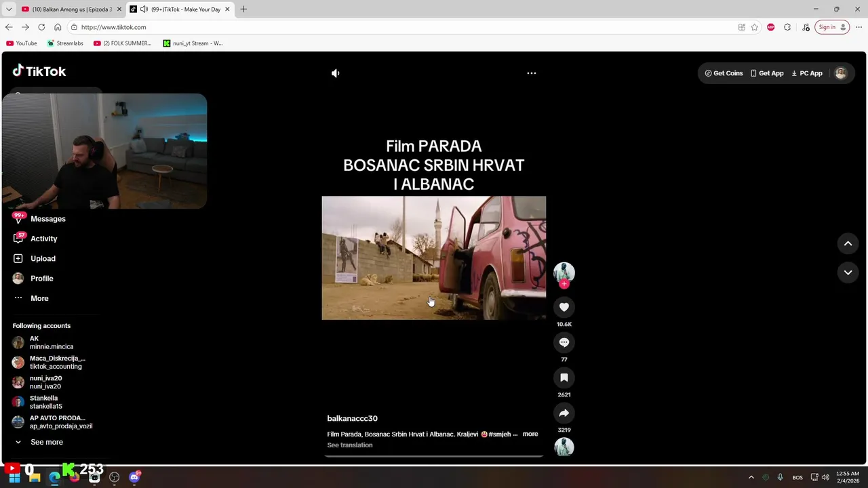Screen dimensions: 868x488
Task: Open Upload in the sidebar
Action: click(x=43, y=258)
